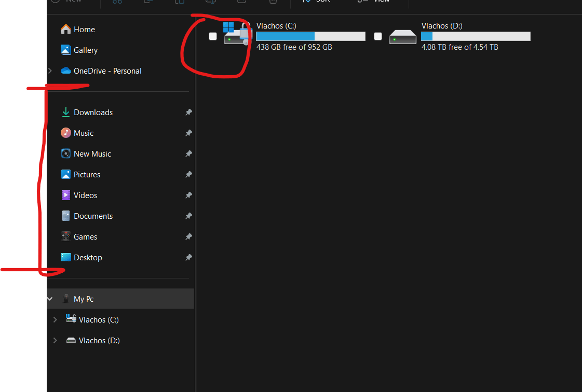Click the pin icon next to Documents

(x=188, y=216)
